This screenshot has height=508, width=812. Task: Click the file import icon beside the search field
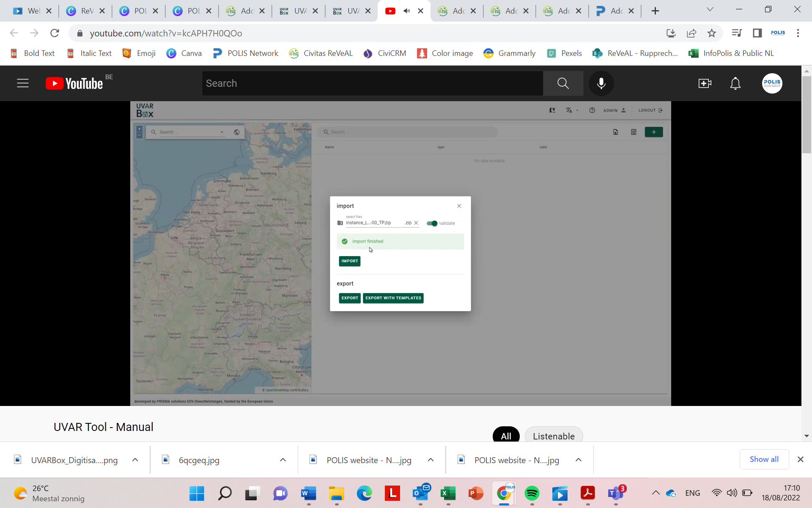click(615, 132)
